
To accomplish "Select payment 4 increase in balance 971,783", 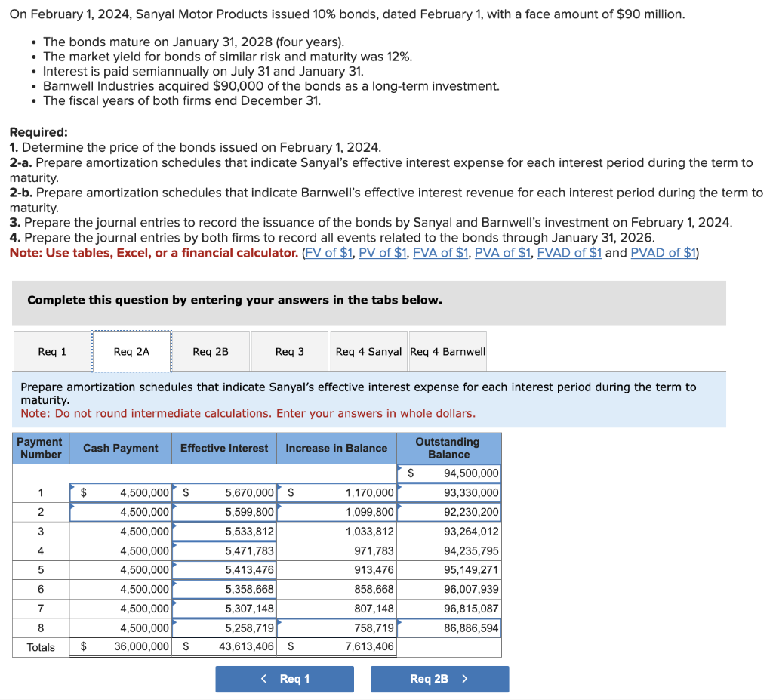I will (337, 550).
